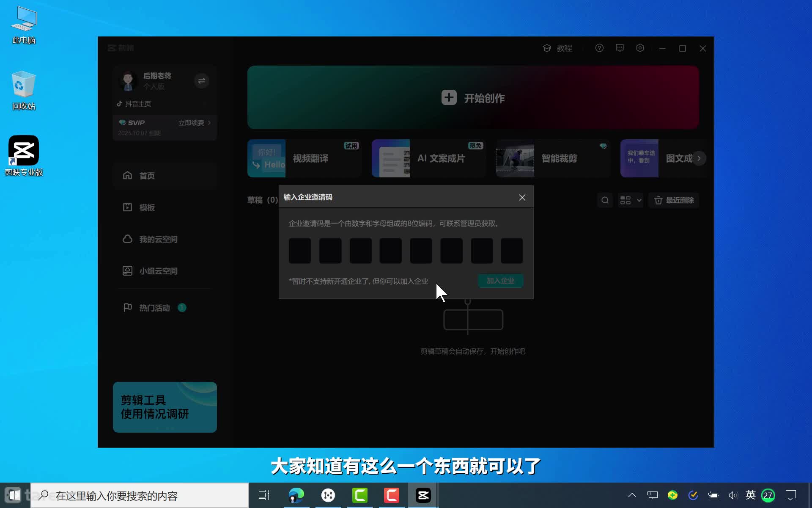Click the volume speaker tray icon

[733, 495]
